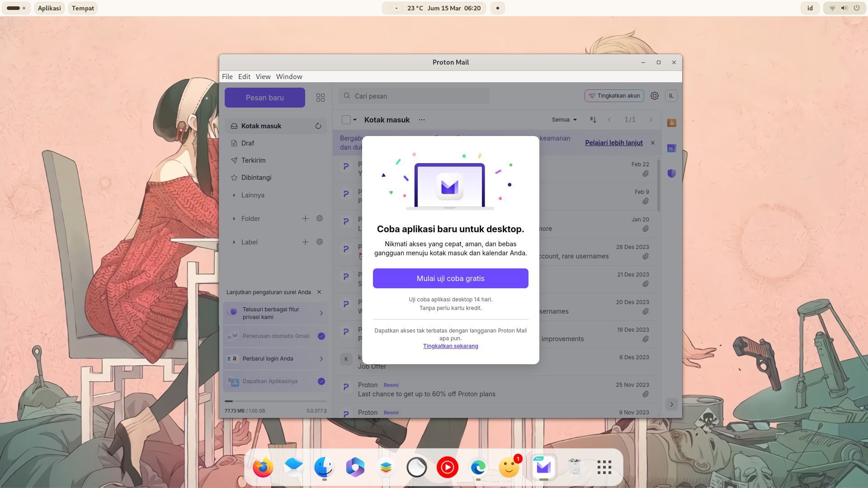The height and width of the screenshot is (488, 868).
Task: Tick the select-all messages checkbox
Action: (346, 120)
